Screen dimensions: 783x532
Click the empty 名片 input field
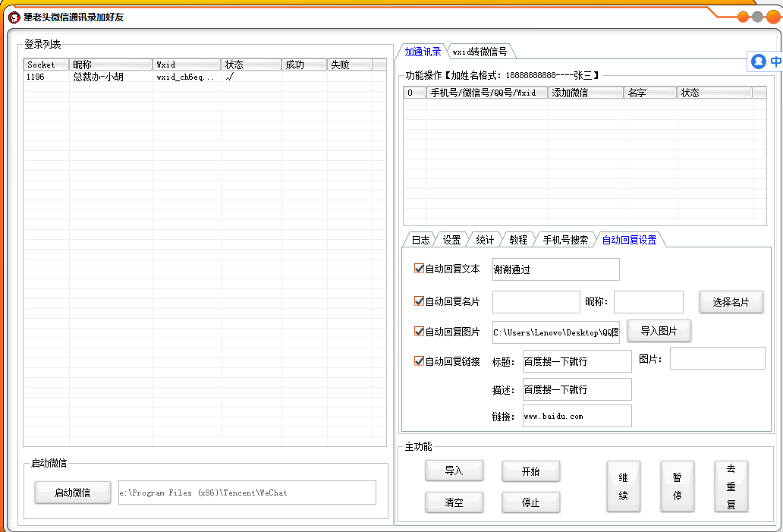coord(536,302)
